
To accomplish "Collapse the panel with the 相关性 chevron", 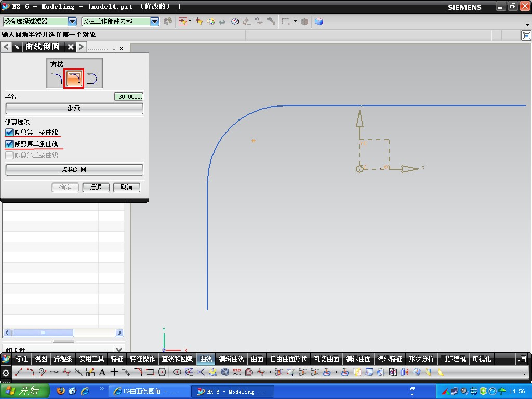I will (x=119, y=350).
